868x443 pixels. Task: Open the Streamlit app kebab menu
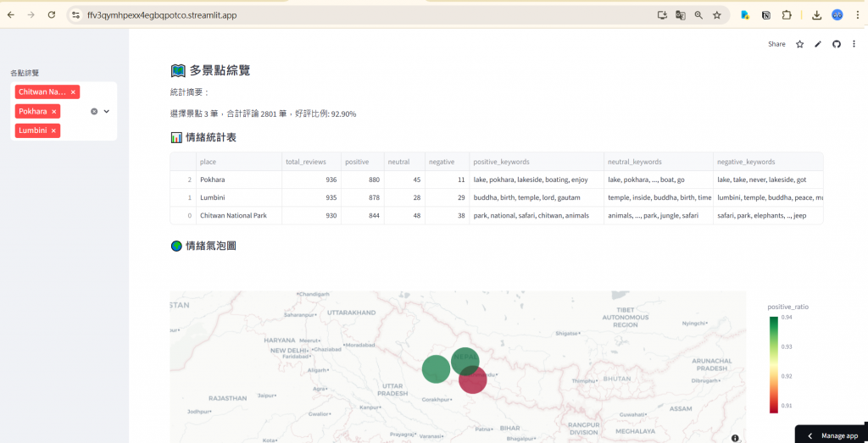853,44
